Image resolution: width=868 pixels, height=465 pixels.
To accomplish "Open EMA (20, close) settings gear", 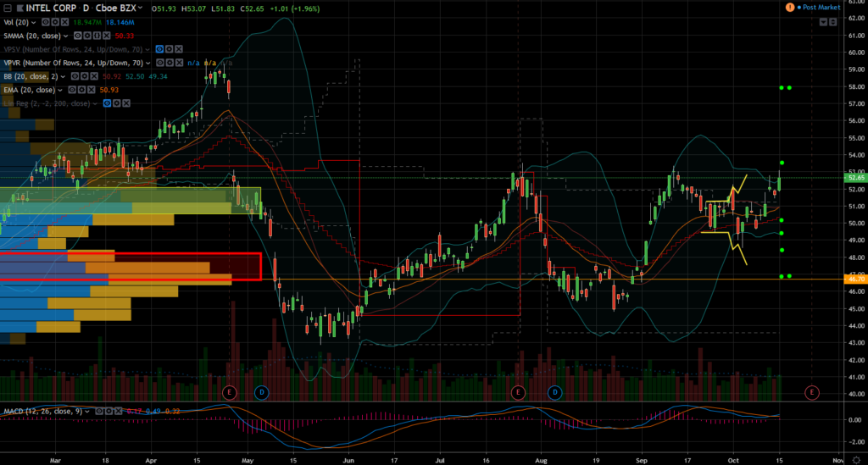I will (81, 90).
